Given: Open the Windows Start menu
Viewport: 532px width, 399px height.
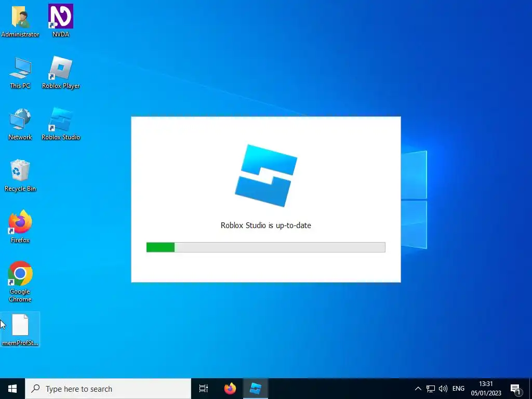Looking at the screenshot, I should (12, 389).
